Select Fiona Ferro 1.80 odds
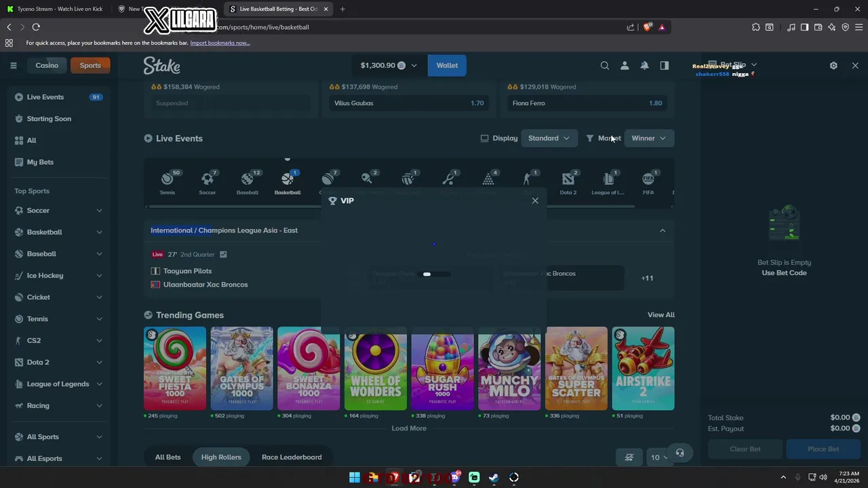This screenshot has width=868, height=488. coord(587,103)
